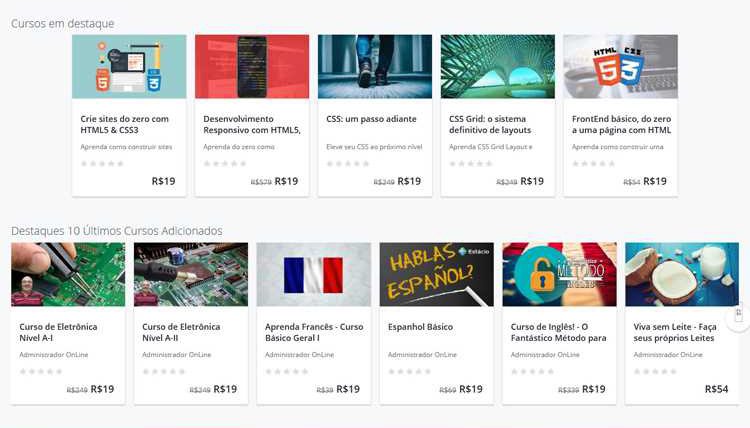Open the padlock Método Inglês thumbnail
The height and width of the screenshot is (428, 750).
[560, 274]
